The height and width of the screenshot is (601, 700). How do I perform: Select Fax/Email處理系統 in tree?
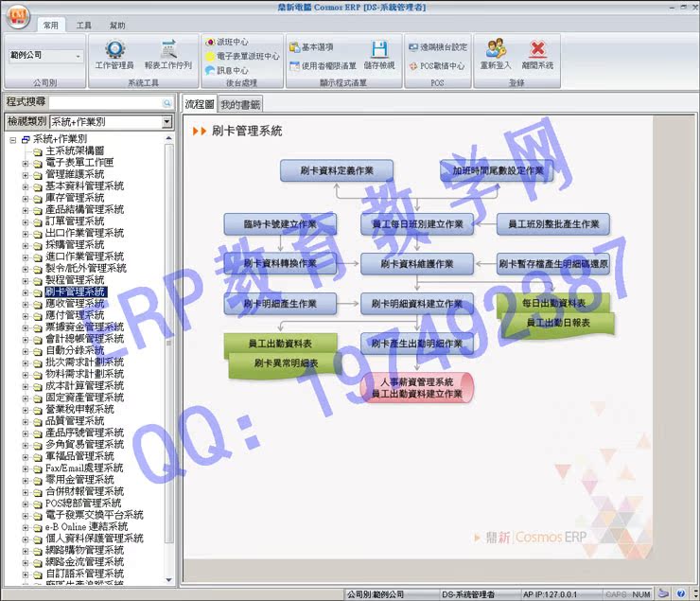tap(84, 468)
